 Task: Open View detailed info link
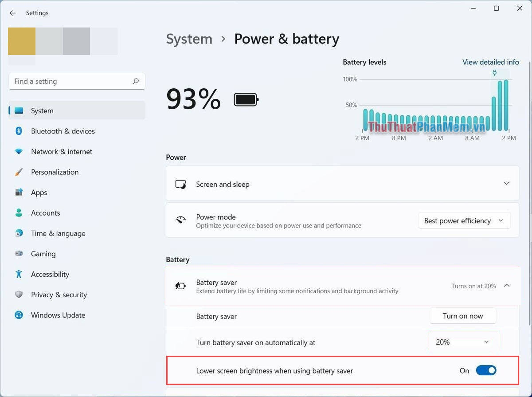[491, 62]
